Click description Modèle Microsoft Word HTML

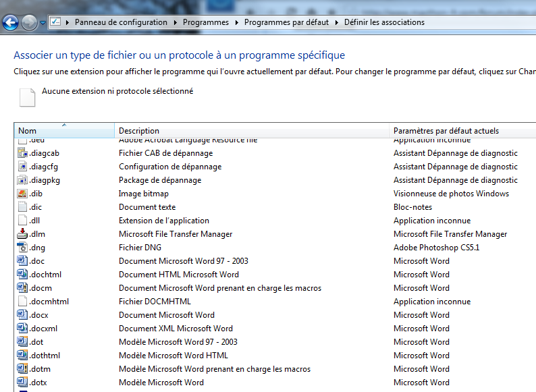click(x=173, y=356)
